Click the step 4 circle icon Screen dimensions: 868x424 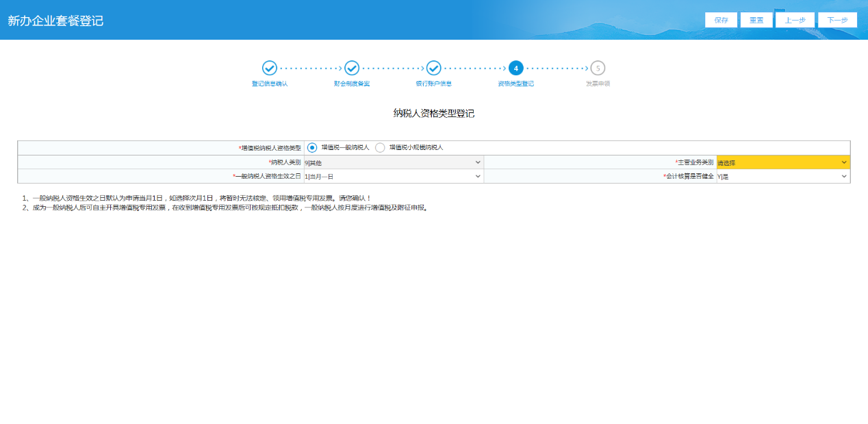coord(516,68)
